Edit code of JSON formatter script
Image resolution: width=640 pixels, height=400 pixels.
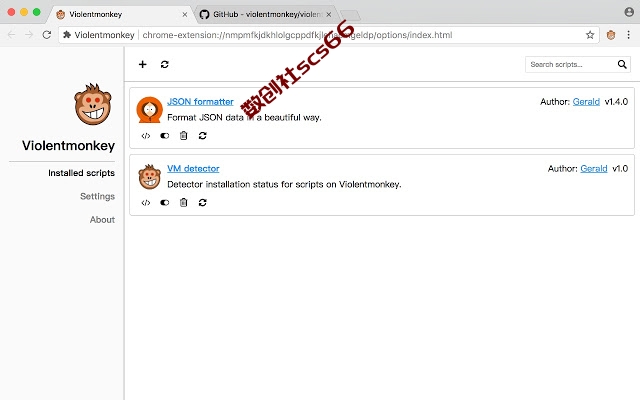pyautogui.click(x=146, y=136)
